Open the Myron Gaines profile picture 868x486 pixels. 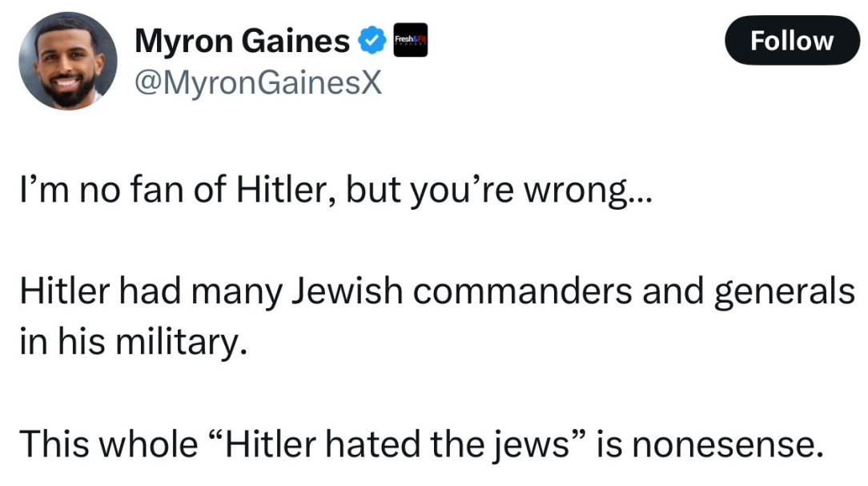pos(68,61)
